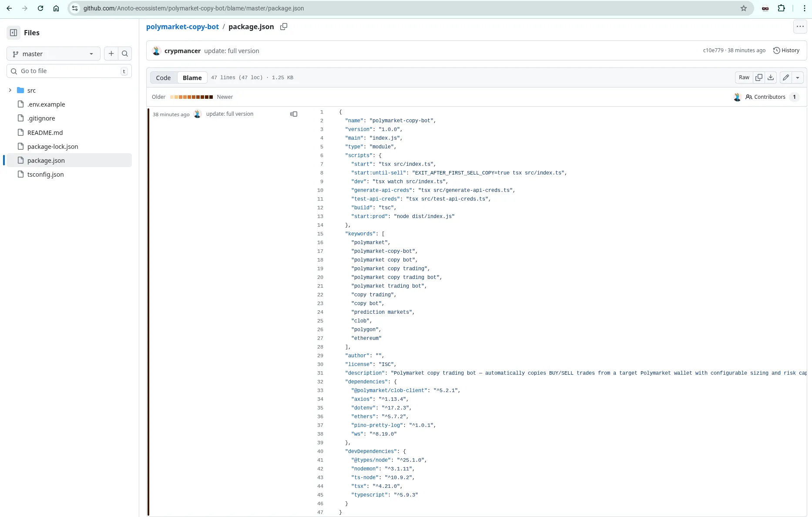Viewport: 812px width, 517px height.
Task: Bookmark this page with the star icon
Action: (744, 8)
